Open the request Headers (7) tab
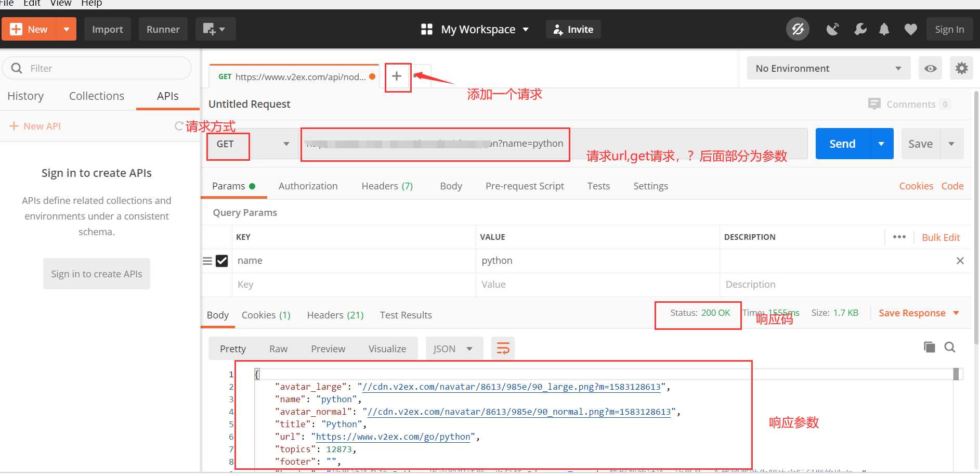The height and width of the screenshot is (474, 980). (x=387, y=186)
